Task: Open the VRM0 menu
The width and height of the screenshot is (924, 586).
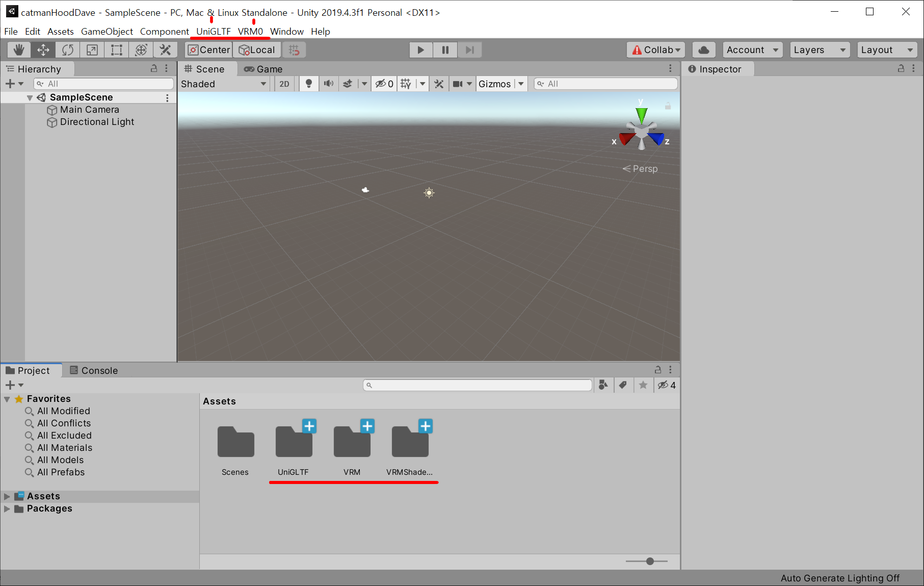Action: [x=250, y=32]
